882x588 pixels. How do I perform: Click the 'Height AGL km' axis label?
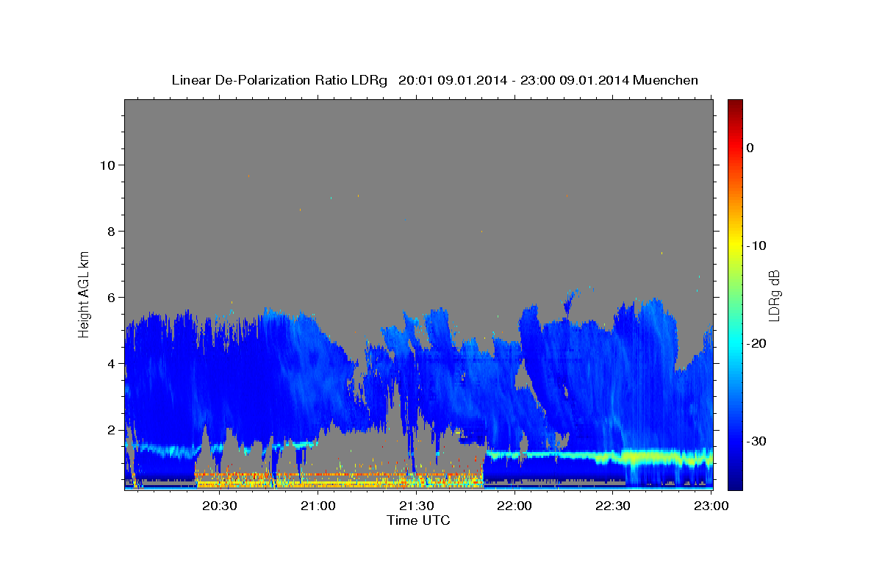pos(85,294)
